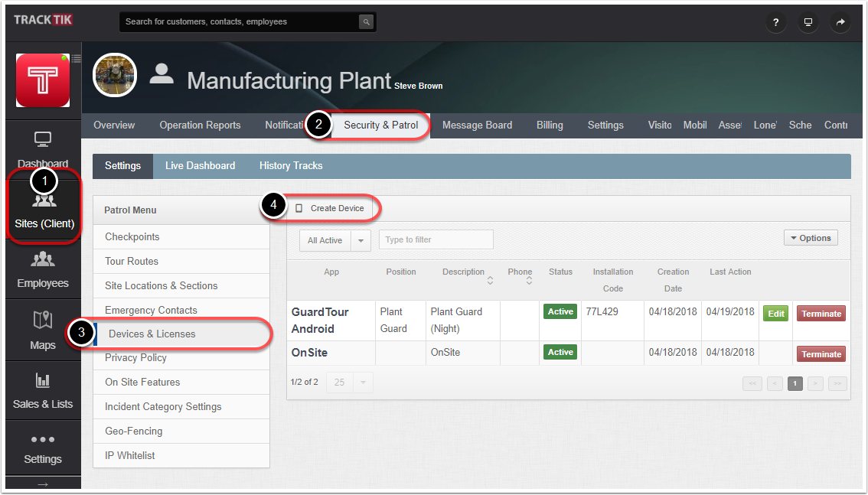
Task: Open the 25 per page dropdown
Action: [350, 383]
